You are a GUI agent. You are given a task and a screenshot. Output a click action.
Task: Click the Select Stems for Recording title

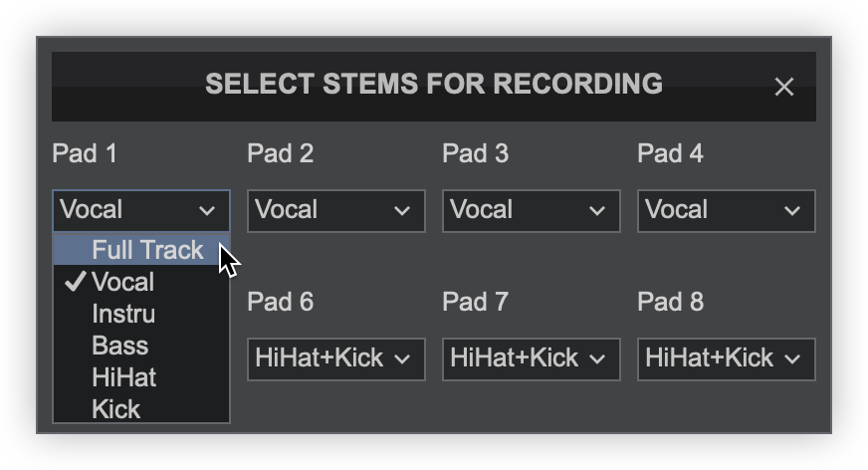(x=434, y=84)
